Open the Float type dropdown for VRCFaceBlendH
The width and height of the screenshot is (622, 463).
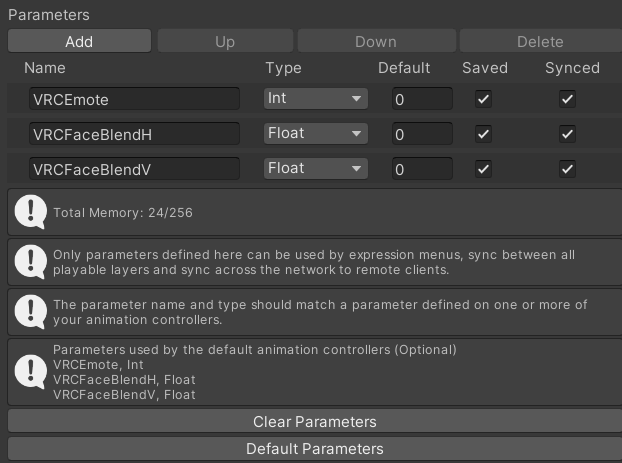[316, 133]
